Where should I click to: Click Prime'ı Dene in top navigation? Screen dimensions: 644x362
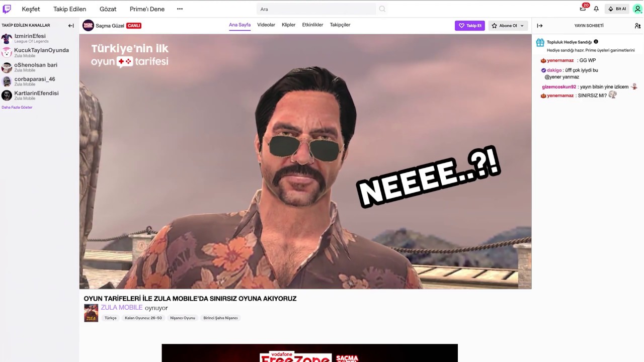(147, 9)
